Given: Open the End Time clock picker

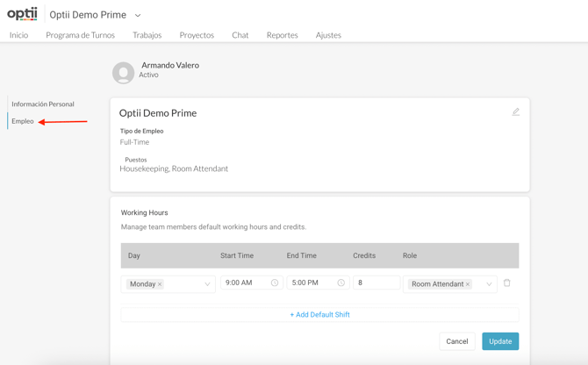Looking at the screenshot, I should tap(341, 283).
